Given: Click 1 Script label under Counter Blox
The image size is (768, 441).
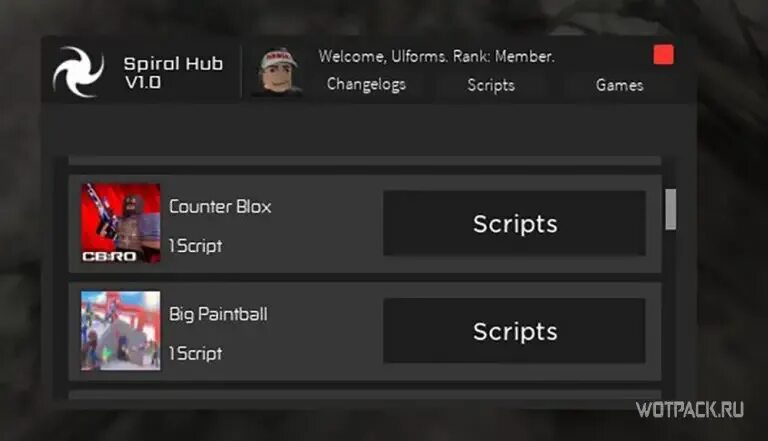Looking at the screenshot, I should 195,245.
